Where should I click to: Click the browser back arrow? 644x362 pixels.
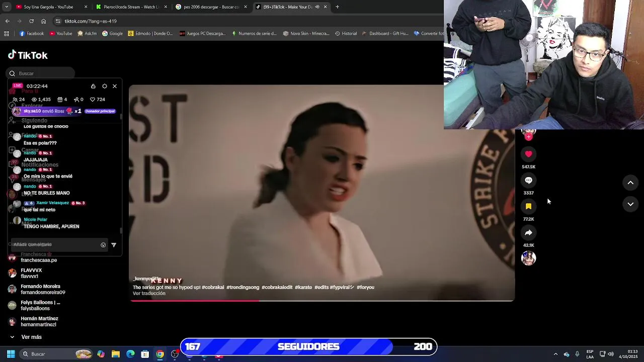(7, 21)
